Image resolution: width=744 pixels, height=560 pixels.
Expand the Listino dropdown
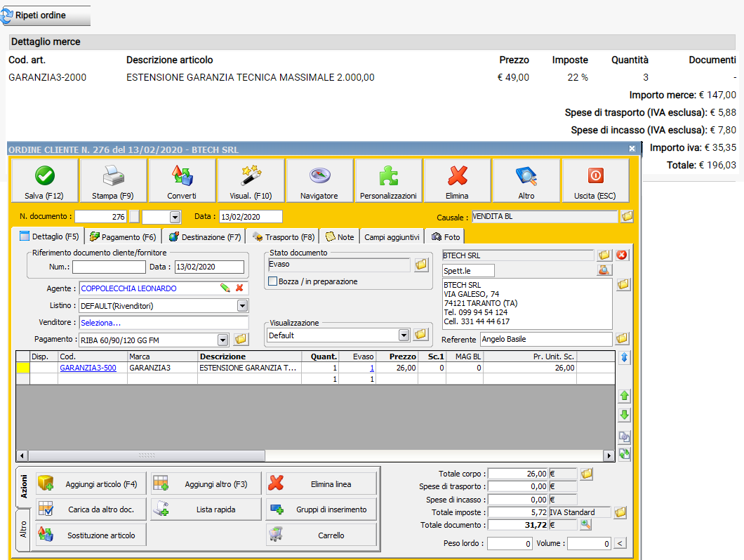242,305
